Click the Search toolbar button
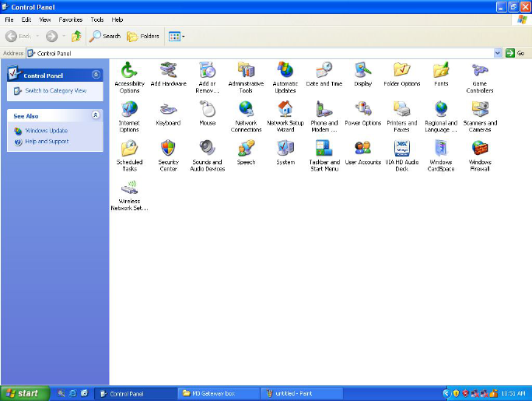This screenshot has width=532, height=401. [x=105, y=36]
